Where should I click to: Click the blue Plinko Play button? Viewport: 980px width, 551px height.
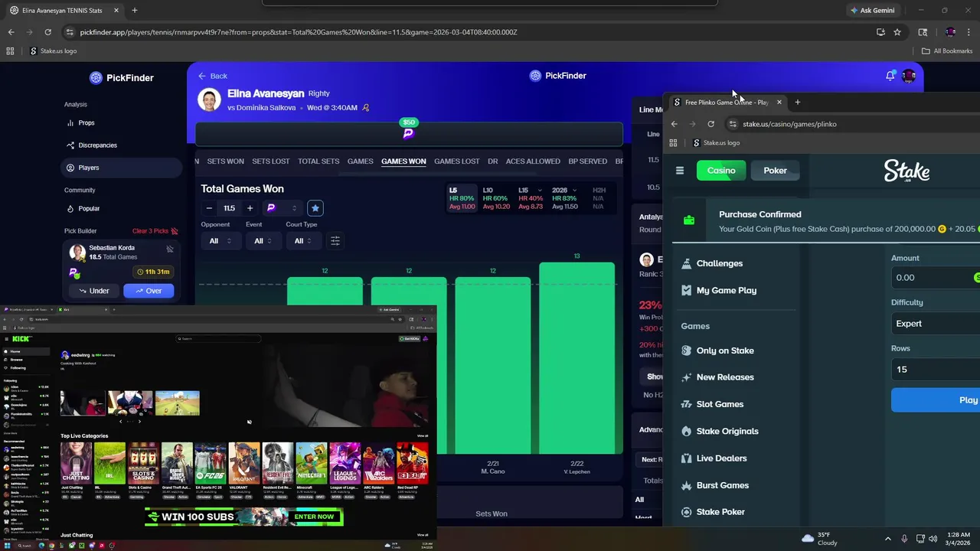click(936, 400)
